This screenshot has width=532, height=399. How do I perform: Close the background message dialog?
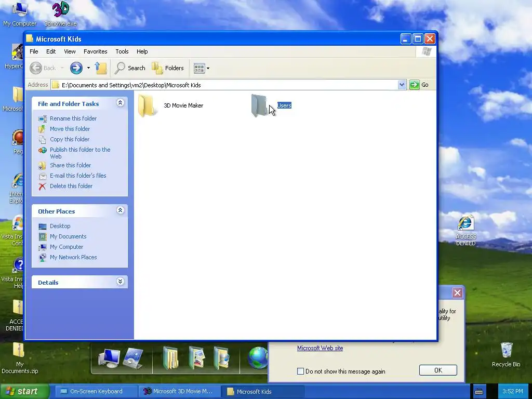coord(457,293)
